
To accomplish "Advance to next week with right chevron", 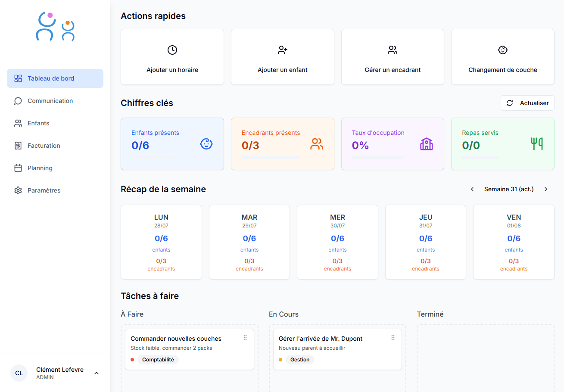I will coord(546,189).
